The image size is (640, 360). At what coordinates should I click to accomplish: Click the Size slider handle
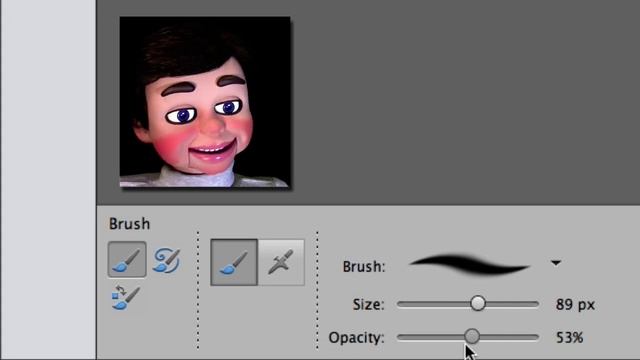point(478,304)
